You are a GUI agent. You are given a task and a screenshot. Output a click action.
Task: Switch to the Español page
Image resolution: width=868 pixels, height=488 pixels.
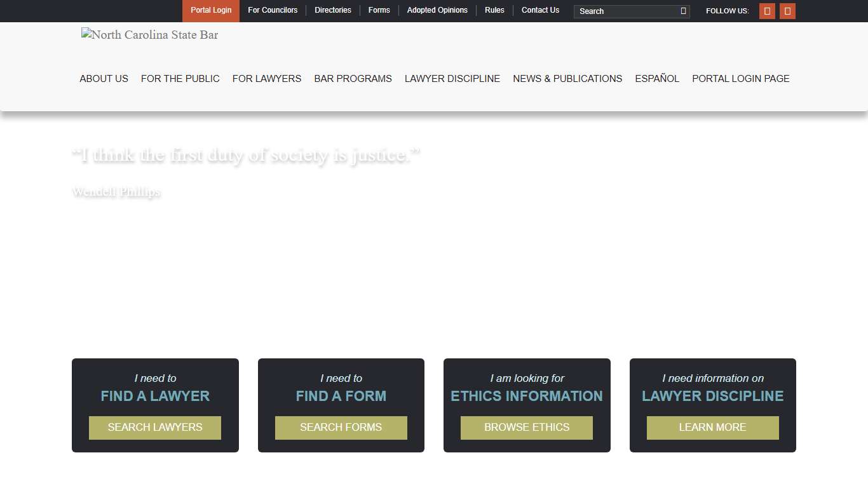[657, 79]
